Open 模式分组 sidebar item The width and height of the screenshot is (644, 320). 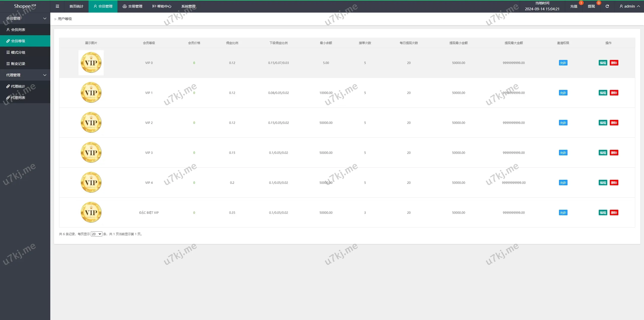(x=18, y=52)
